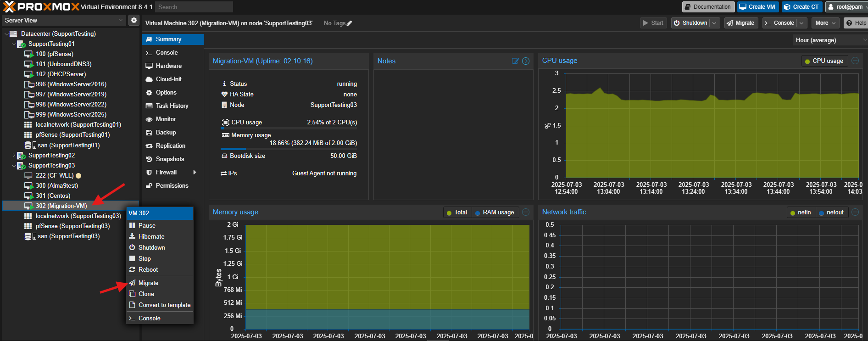
Task: Collapse the Network traffic panel
Action: (855, 212)
